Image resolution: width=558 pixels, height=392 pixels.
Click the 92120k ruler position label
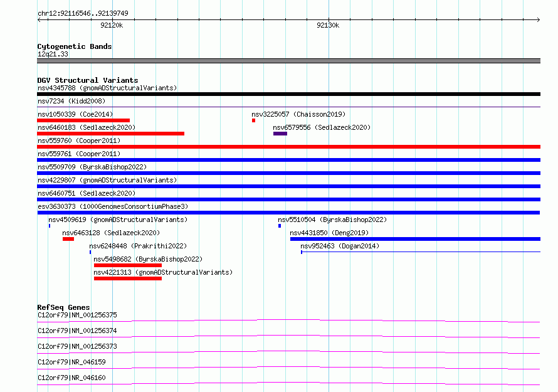(112, 25)
